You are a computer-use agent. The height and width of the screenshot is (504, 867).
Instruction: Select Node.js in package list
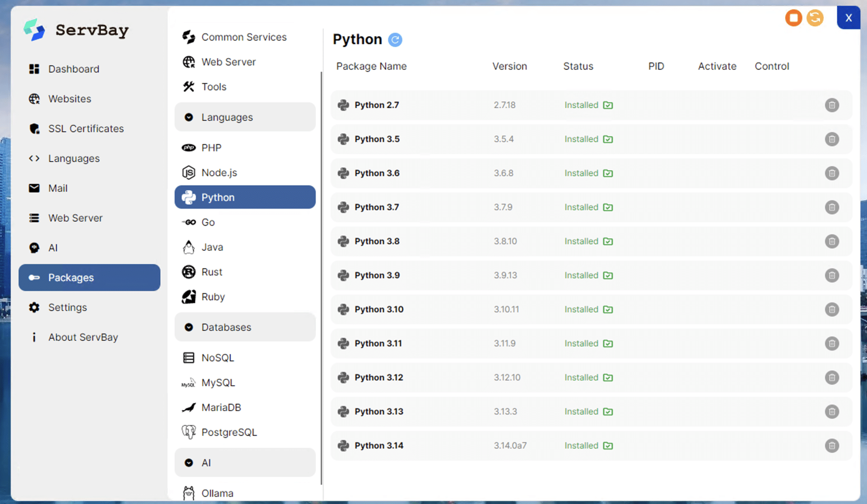[x=219, y=173]
